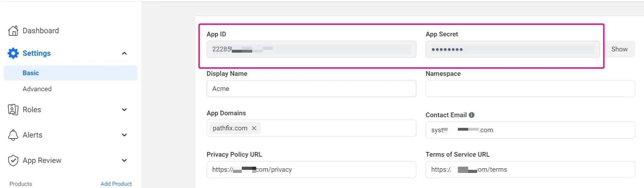The height and width of the screenshot is (188, 644).
Task: Click the Namespace input field
Action: tap(530, 89)
